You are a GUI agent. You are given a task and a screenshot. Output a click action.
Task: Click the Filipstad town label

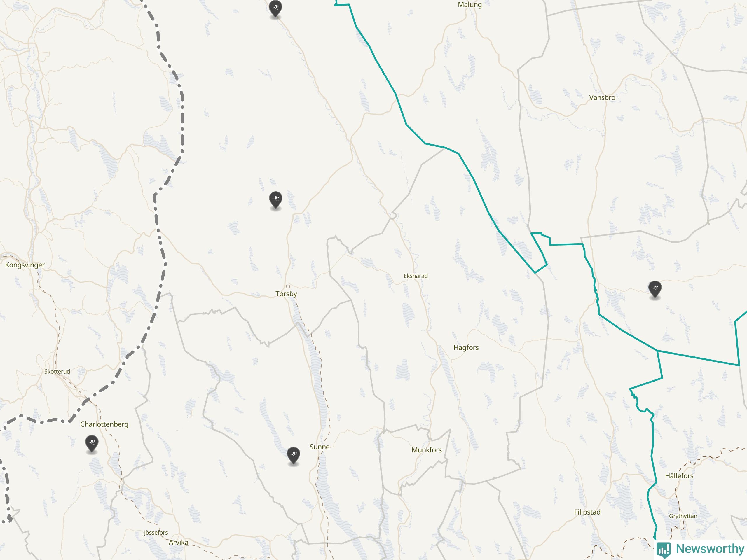587,512
